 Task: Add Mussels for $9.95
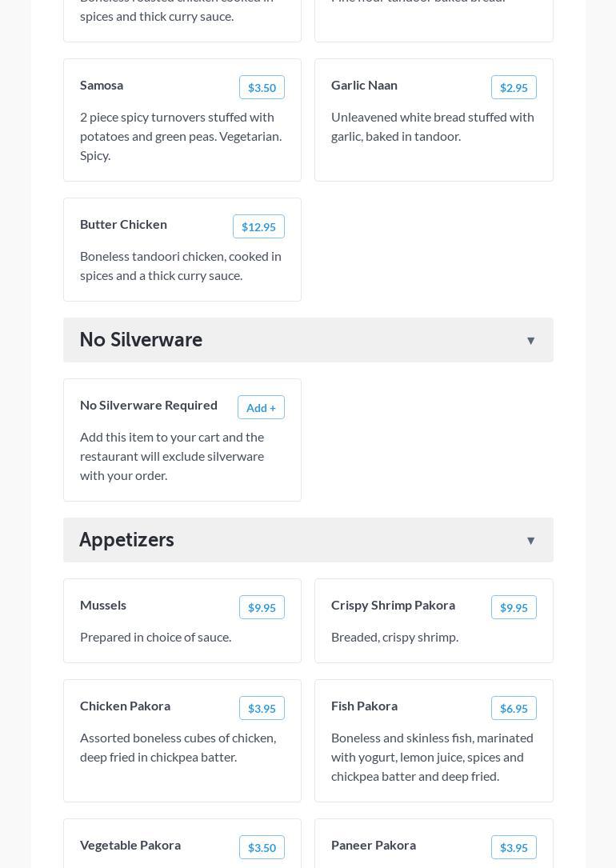coord(262,608)
